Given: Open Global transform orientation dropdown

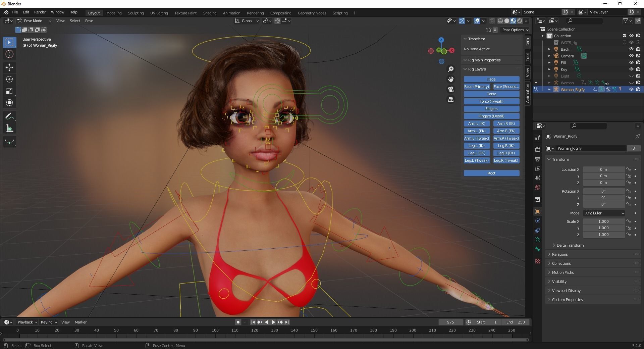Looking at the screenshot, I should 247,21.
